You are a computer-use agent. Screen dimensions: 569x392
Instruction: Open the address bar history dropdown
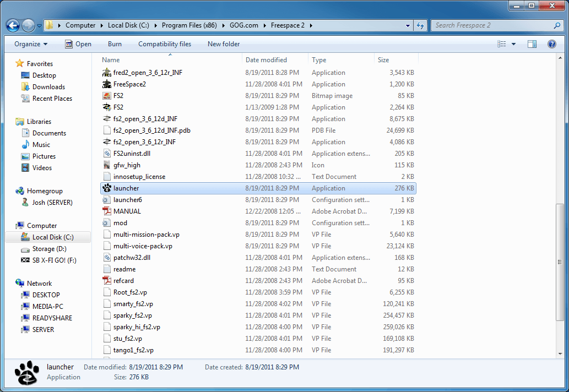pyautogui.click(x=408, y=25)
